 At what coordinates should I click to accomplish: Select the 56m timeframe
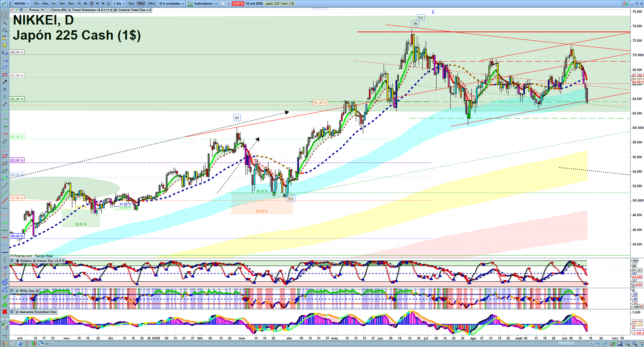pyautogui.click(x=71, y=4)
